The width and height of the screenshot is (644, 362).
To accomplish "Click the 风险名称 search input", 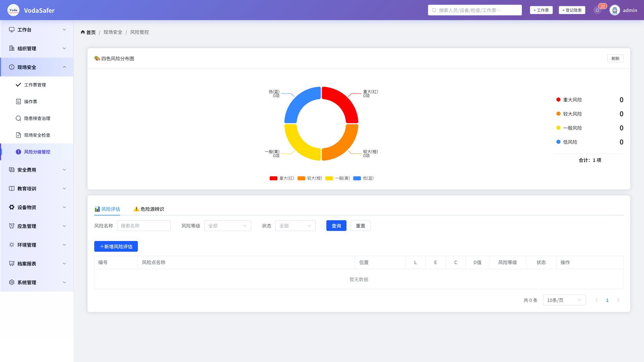I will [144, 226].
